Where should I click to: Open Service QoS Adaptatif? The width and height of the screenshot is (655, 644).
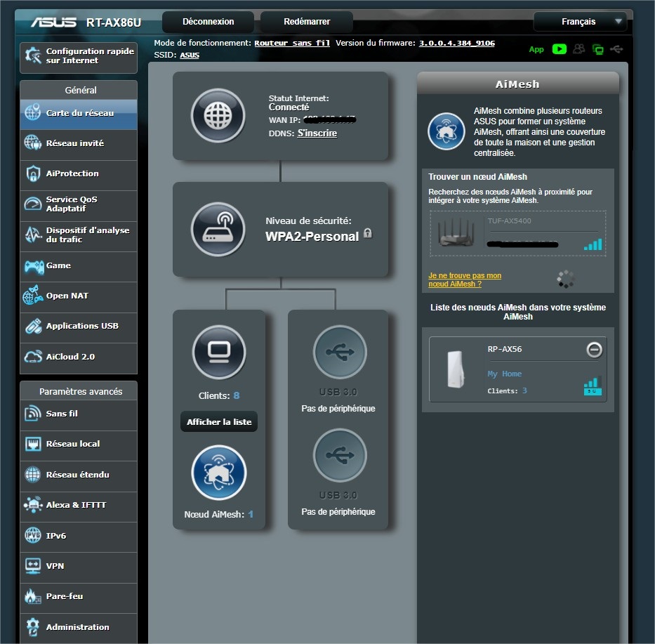tap(79, 205)
